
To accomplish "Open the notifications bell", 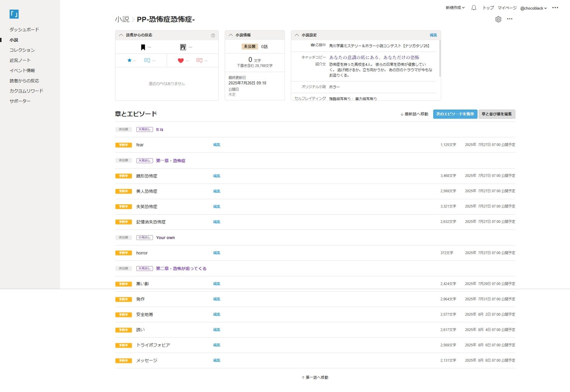I will tap(474, 8).
